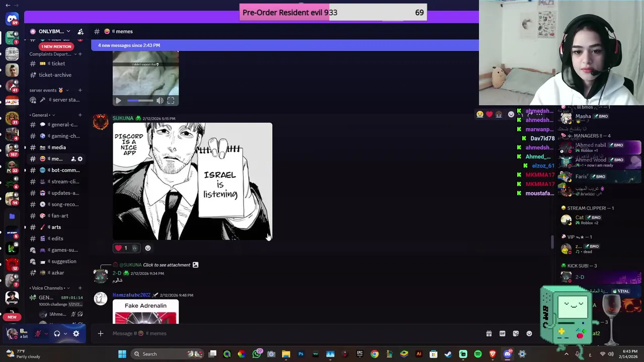Add channel to server events category

(x=80, y=90)
